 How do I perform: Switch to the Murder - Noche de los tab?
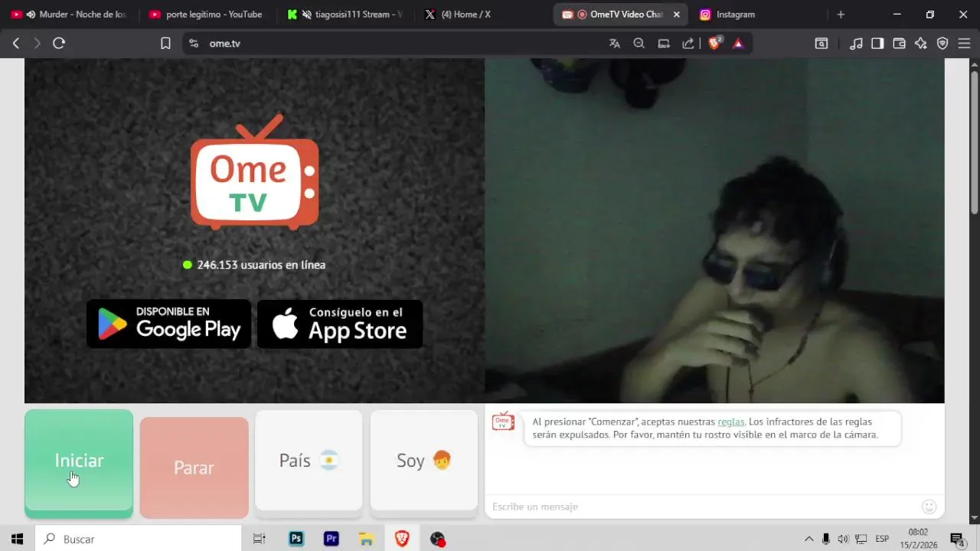click(x=70, y=15)
